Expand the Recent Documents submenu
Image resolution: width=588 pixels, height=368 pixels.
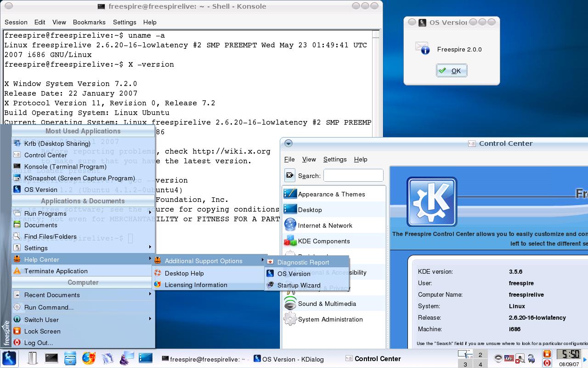[83, 295]
